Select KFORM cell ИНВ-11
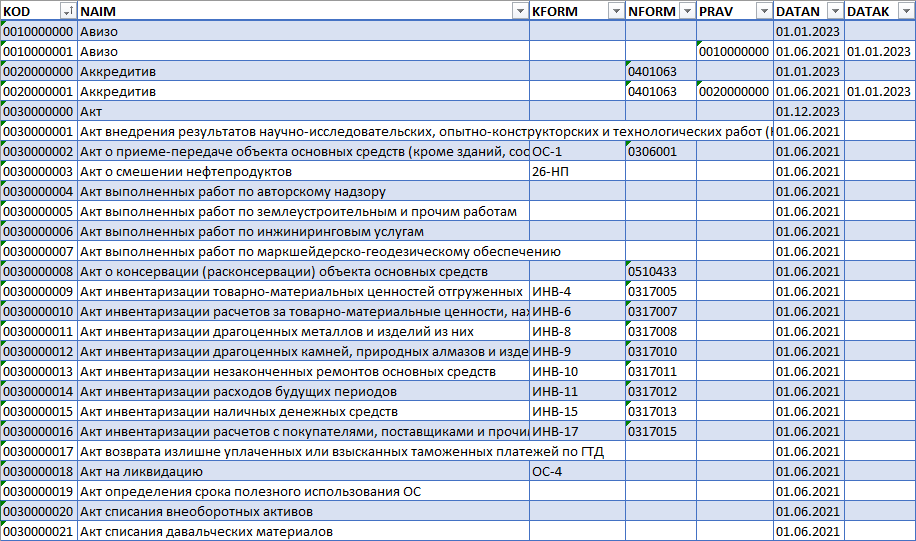 click(577, 391)
